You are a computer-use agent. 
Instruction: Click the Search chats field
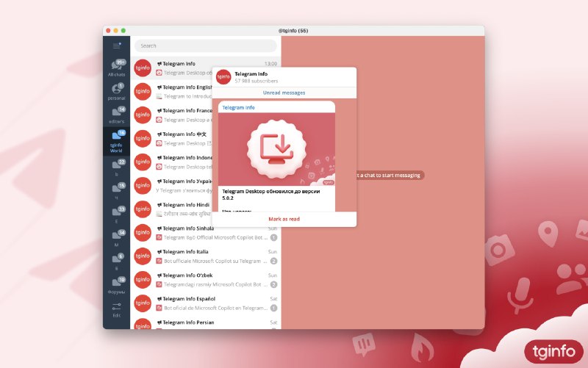[206, 46]
